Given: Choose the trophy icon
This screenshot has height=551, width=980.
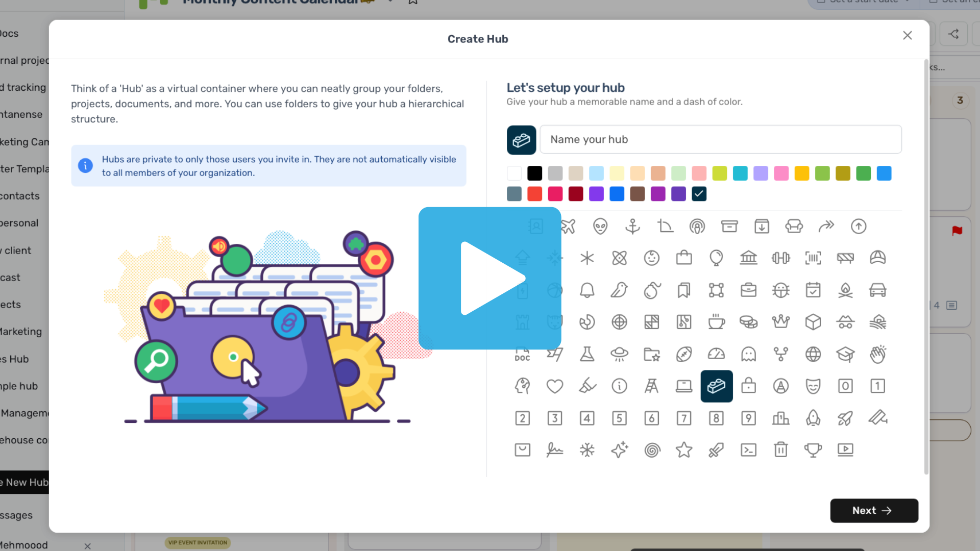Looking at the screenshot, I should click(x=813, y=450).
